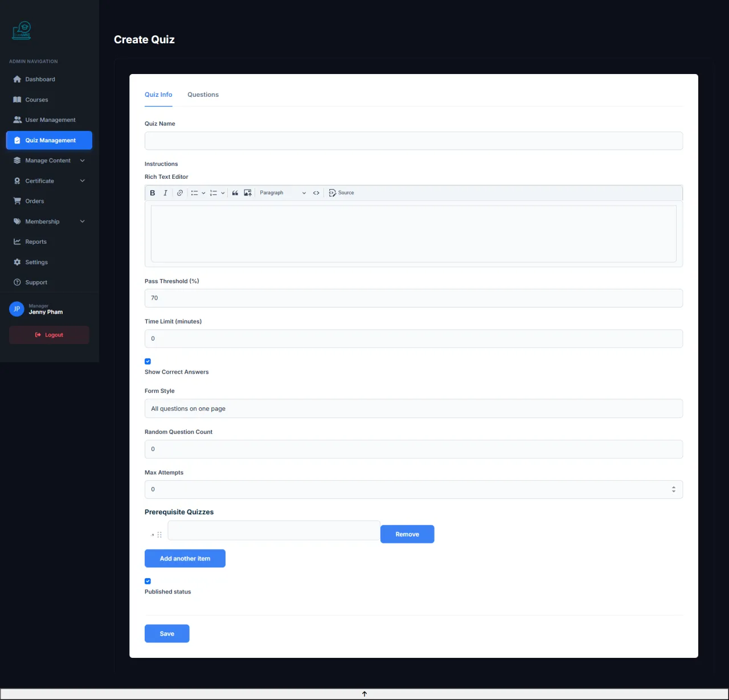Expand the Manage Content submenu chevron
Screen dimensions: 729x700
click(83, 161)
